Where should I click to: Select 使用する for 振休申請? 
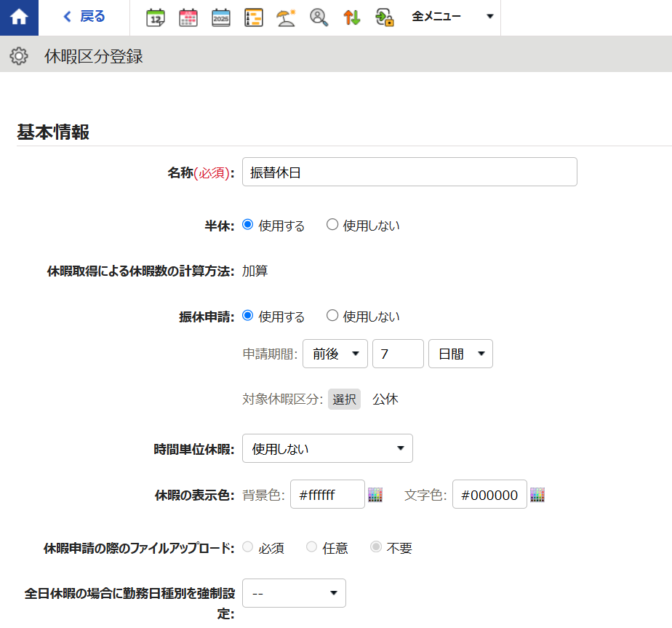pos(248,316)
